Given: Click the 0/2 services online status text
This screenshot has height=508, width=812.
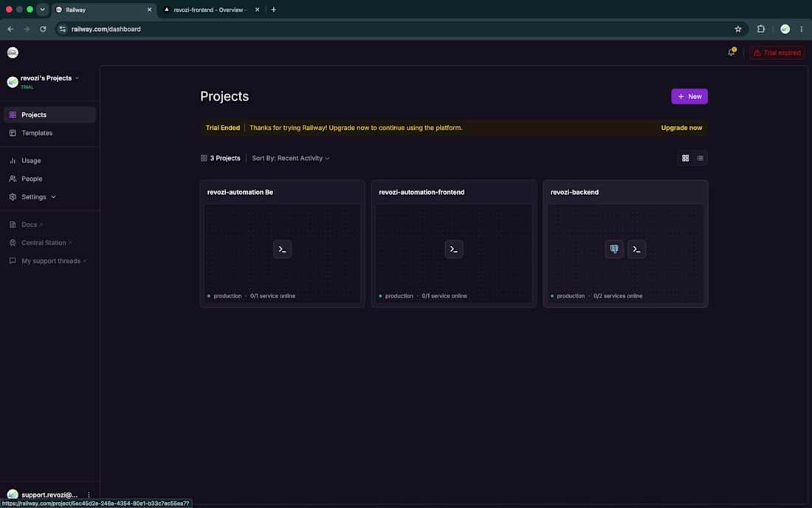Looking at the screenshot, I should point(618,296).
